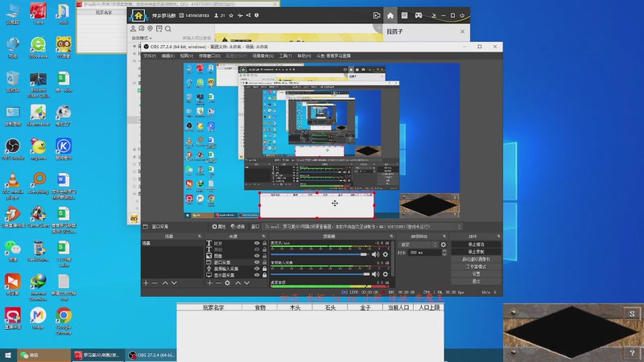Toggle visibility of display capture source

[x=257, y=275]
